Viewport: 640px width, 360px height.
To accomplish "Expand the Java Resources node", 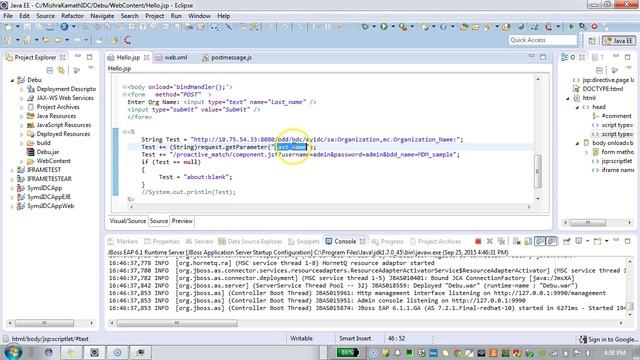I will click(x=22, y=116).
